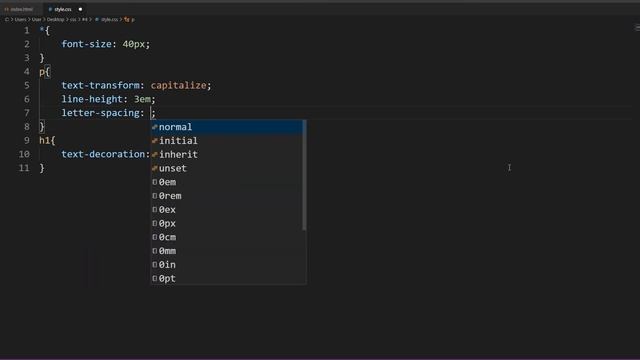Screen dimensions: 640x360
Task: Click unit icon beside '0em' suggestion
Action: [x=155, y=182]
